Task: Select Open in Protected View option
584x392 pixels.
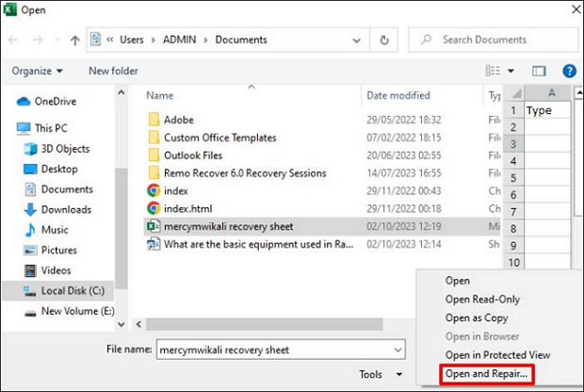Action: click(497, 354)
